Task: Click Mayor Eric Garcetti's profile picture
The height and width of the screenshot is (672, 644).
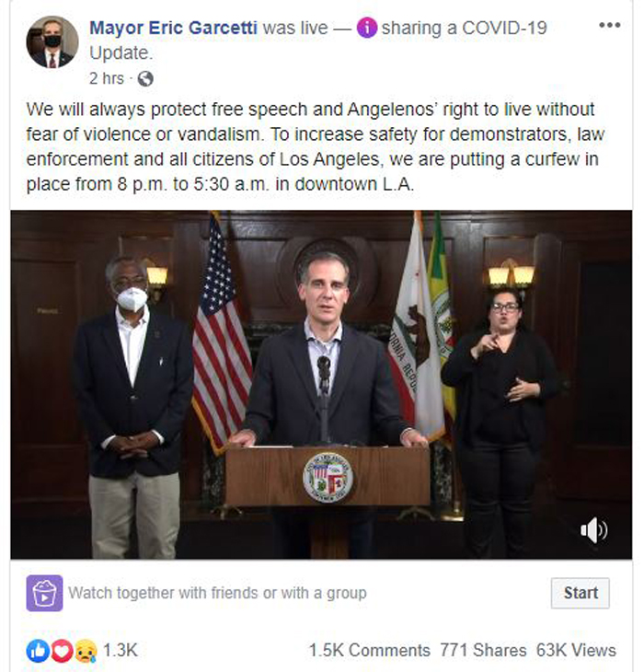Action: coord(52,42)
